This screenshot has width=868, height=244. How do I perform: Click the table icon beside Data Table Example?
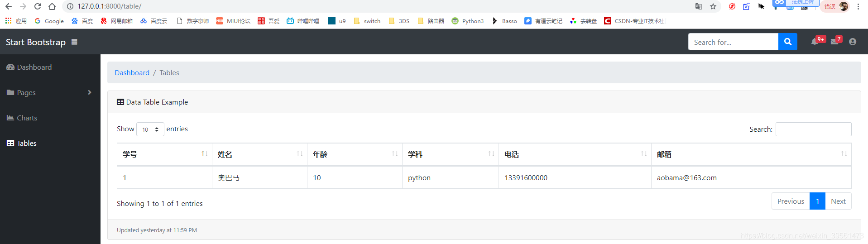(x=120, y=102)
